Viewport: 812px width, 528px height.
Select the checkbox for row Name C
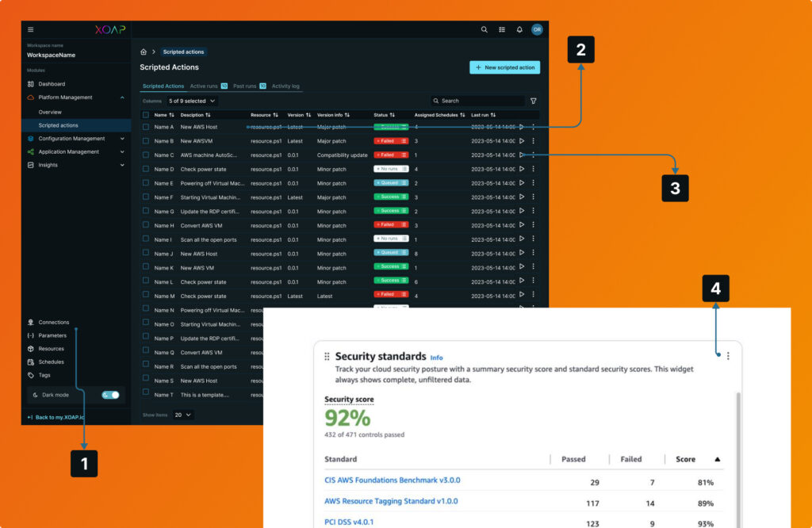tap(146, 155)
